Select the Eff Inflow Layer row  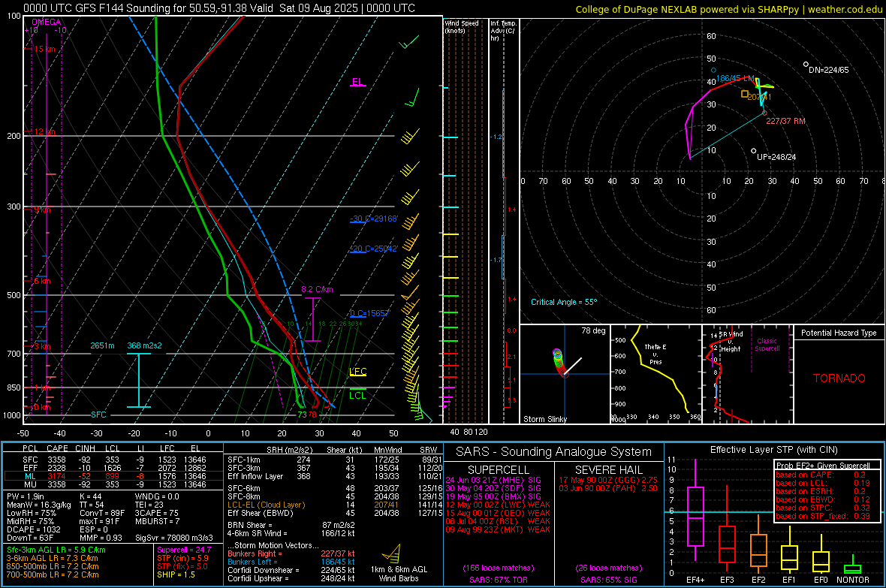[x=335, y=476]
